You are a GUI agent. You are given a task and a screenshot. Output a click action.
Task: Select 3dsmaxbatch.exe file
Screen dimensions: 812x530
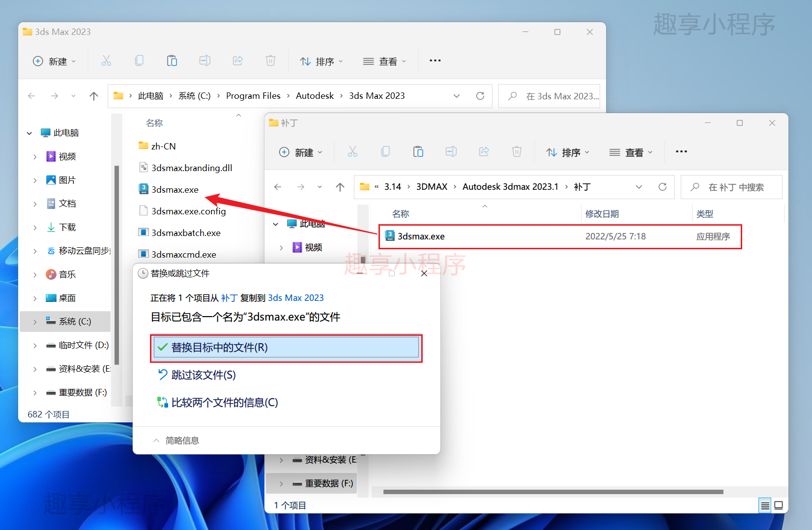pyautogui.click(x=186, y=233)
